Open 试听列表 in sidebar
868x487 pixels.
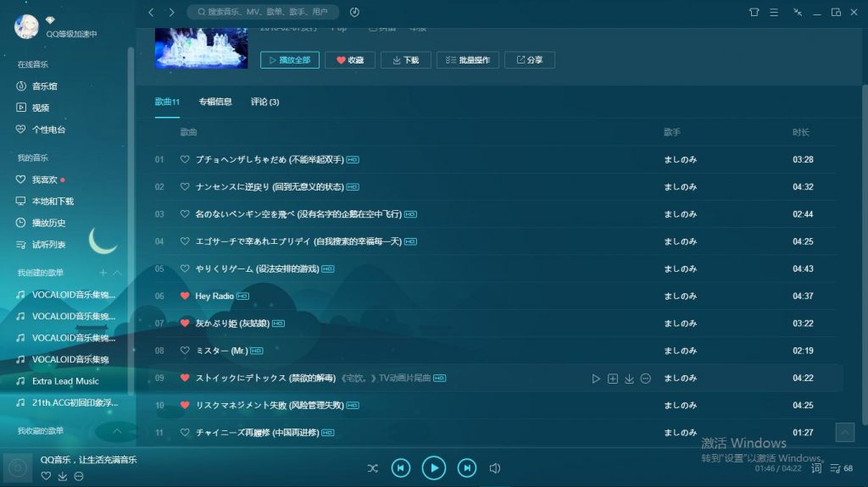pos(41,244)
